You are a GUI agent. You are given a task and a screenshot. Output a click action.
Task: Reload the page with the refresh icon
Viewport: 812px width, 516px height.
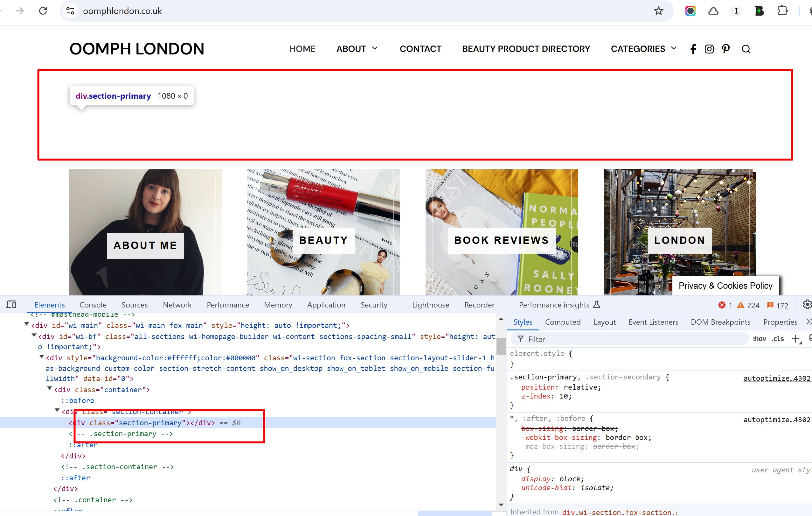pos(43,11)
